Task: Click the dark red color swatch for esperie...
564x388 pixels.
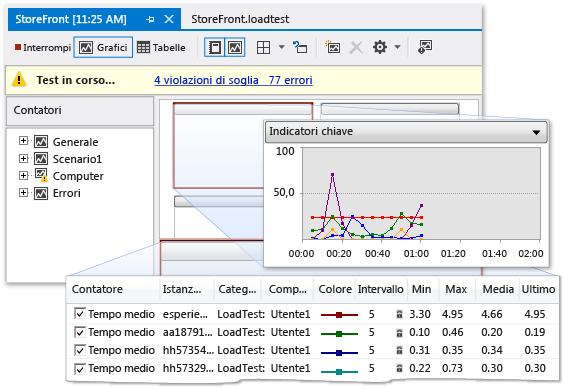Action: 339,315
